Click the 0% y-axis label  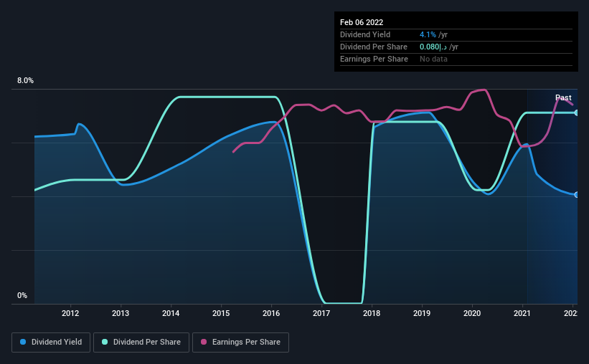[x=22, y=296]
